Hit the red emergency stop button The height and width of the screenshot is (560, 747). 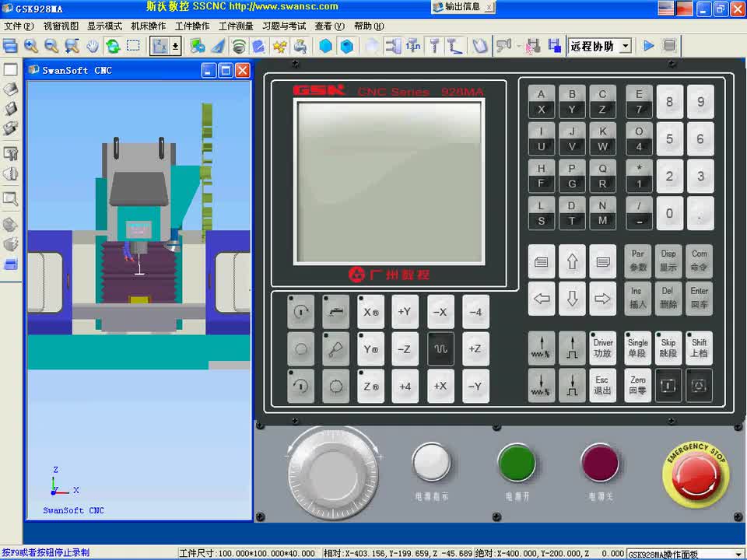click(696, 474)
